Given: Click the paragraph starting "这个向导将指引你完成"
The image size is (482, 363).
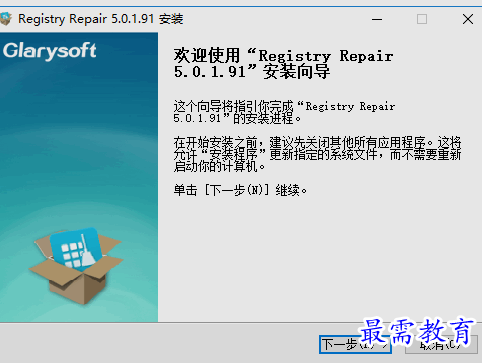Looking at the screenshot, I should click(x=284, y=112).
